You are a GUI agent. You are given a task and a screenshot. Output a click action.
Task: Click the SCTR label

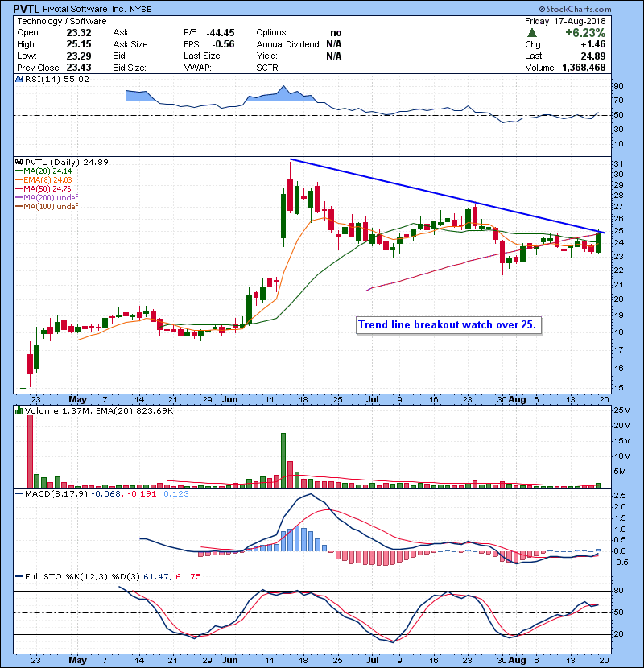(x=268, y=68)
